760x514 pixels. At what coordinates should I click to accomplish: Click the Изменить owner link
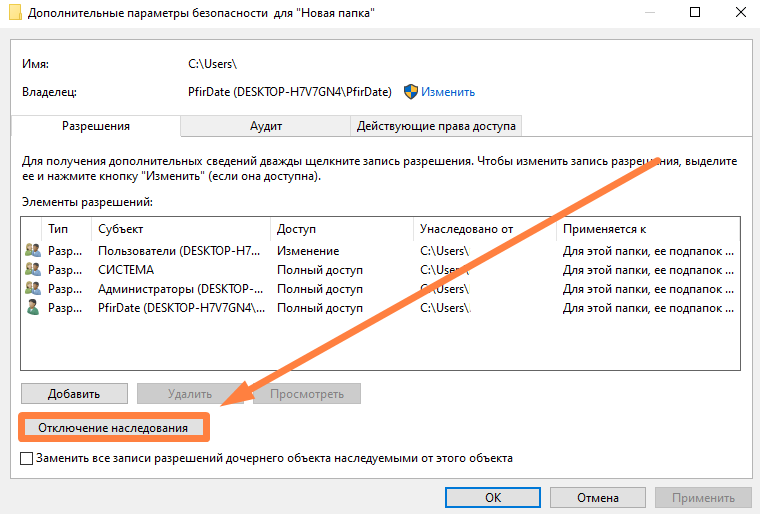click(x=447, y=92)
